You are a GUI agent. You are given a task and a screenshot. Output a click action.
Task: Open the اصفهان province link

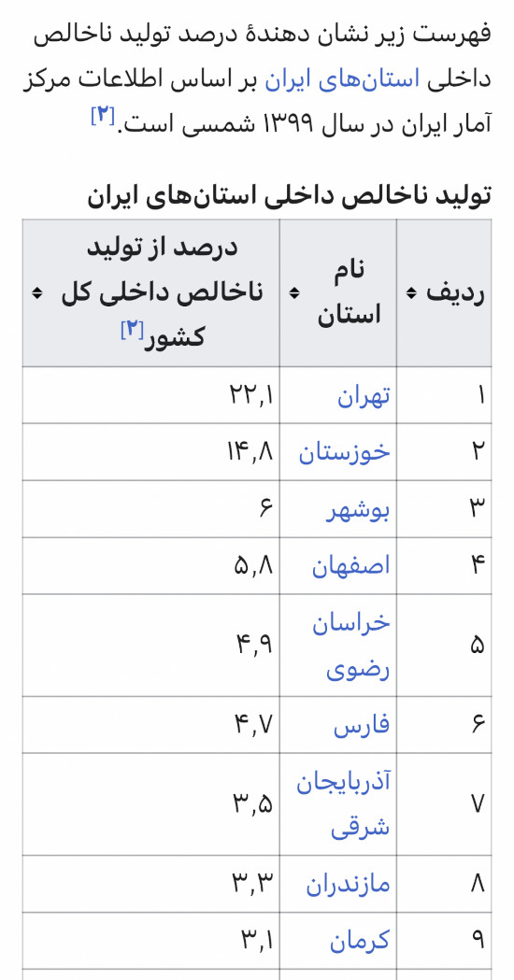click(x=350, y=565)
